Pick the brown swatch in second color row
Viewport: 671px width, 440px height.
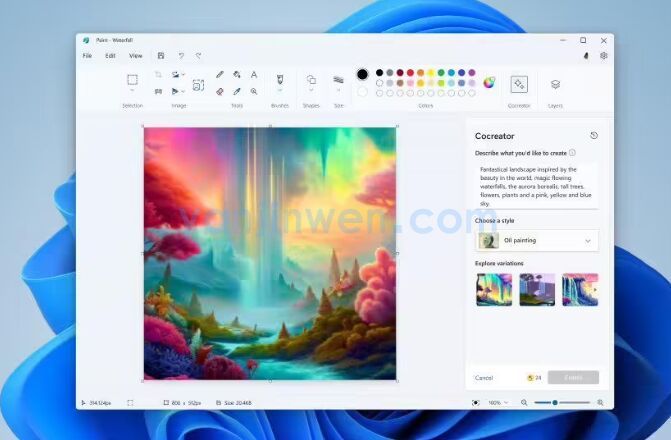pyautogui.click(x=400, y=83)
